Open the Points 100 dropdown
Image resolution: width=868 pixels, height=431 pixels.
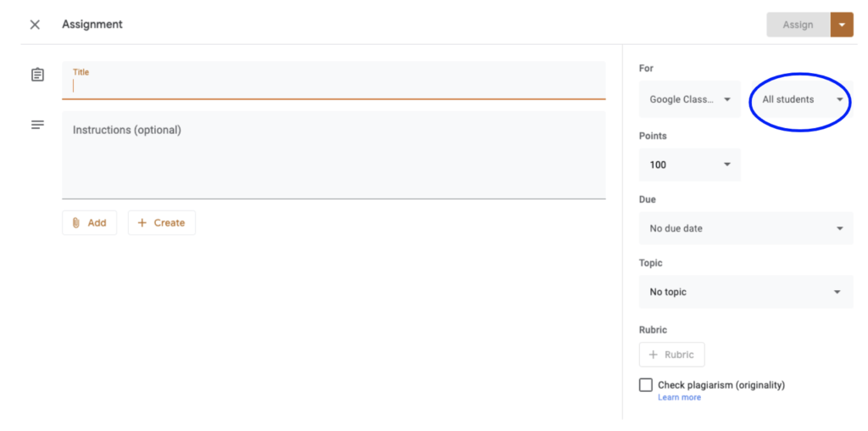pyautogui.click(x=689, y=165)
